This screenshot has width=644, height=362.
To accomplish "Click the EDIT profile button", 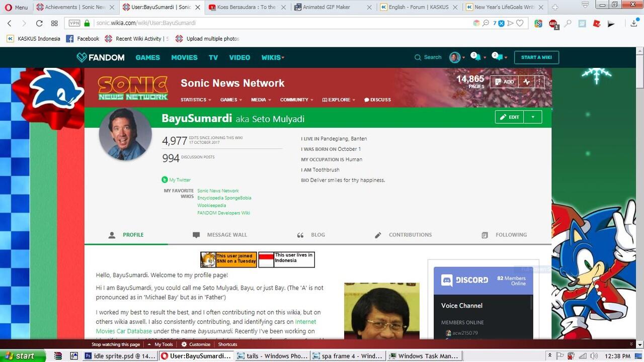I will tap(509, 117).
